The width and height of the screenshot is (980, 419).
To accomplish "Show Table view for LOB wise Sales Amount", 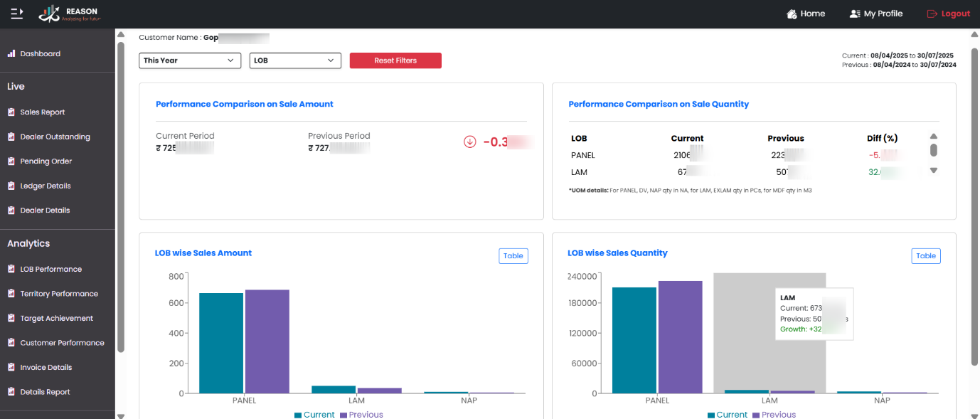I will (x=513, y=256).
